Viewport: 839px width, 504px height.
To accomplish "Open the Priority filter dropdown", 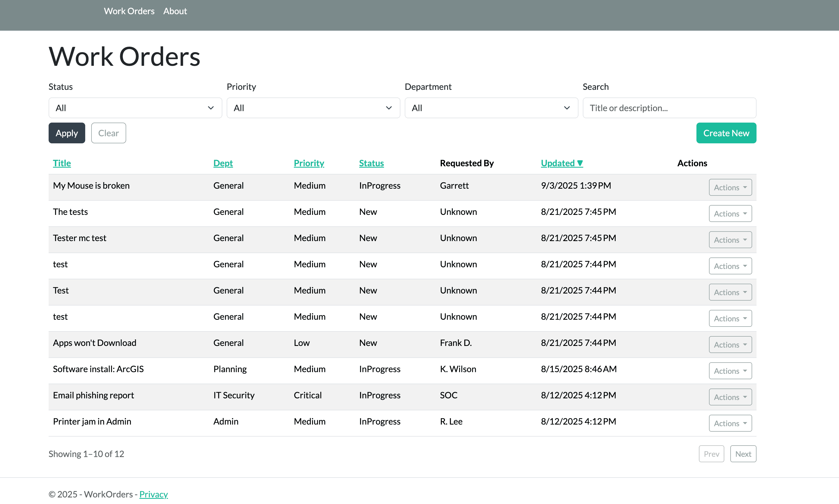I will tap(313, 108).
